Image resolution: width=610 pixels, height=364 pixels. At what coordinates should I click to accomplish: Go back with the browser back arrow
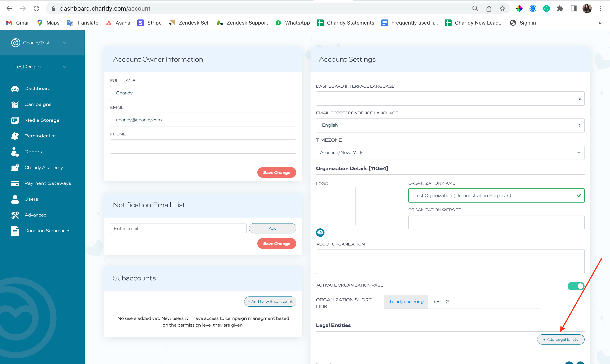pyautogui.click(x=9, y=9)
